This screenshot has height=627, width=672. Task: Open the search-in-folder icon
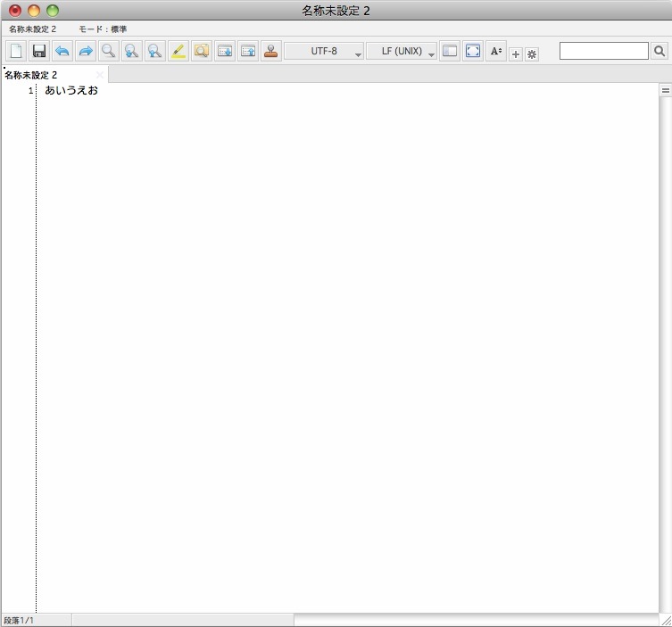coord(202,52)
